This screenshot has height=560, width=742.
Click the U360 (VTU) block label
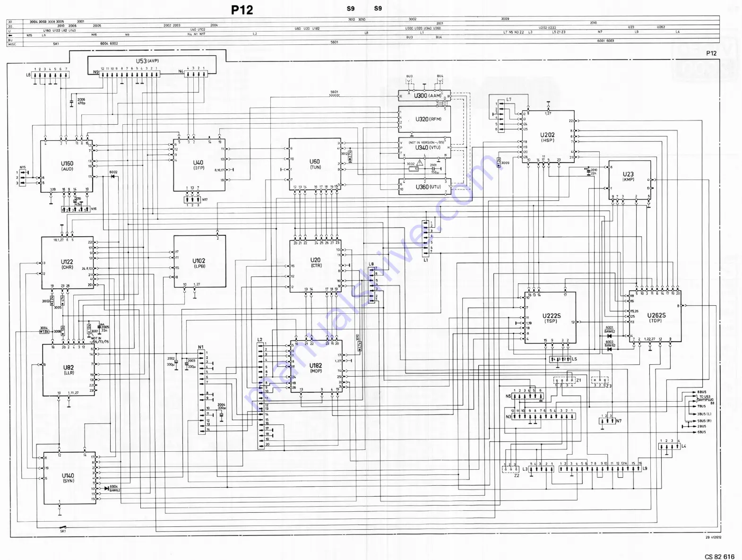tap(428, 187)
